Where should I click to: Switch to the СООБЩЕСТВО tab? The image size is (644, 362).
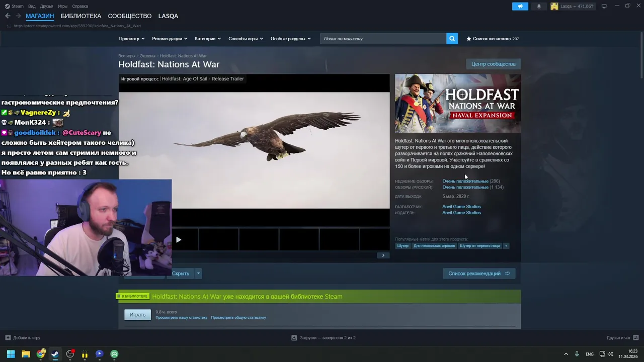pos(130,16)
